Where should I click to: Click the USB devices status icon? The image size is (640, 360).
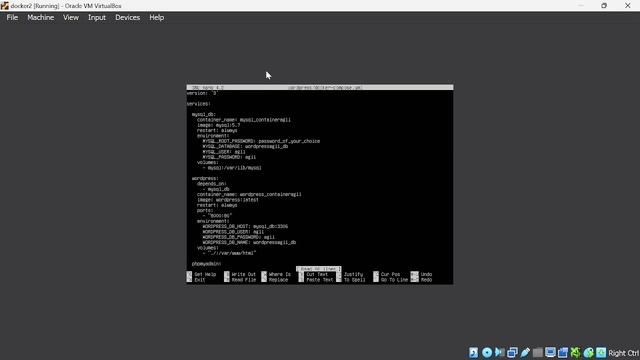tap(525, 353)
